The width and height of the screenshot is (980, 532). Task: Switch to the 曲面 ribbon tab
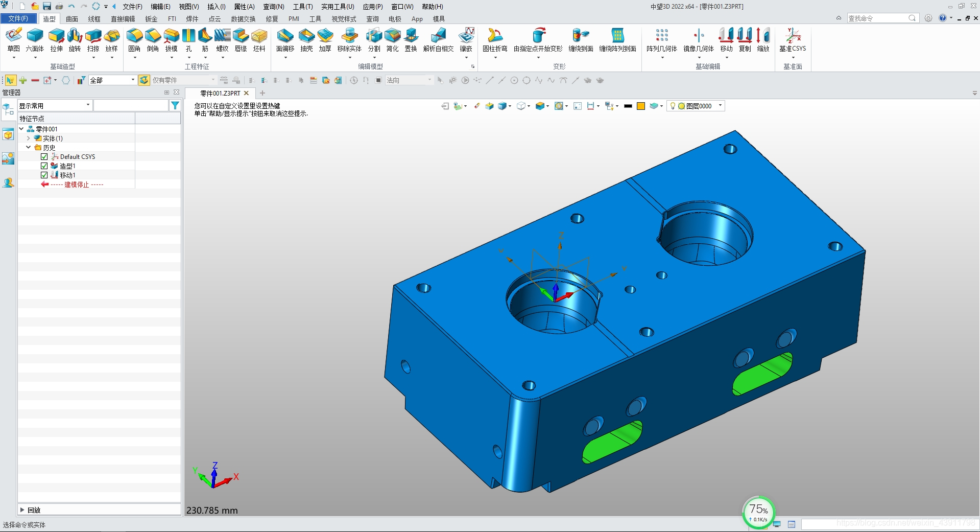click(x=71, y=19)
